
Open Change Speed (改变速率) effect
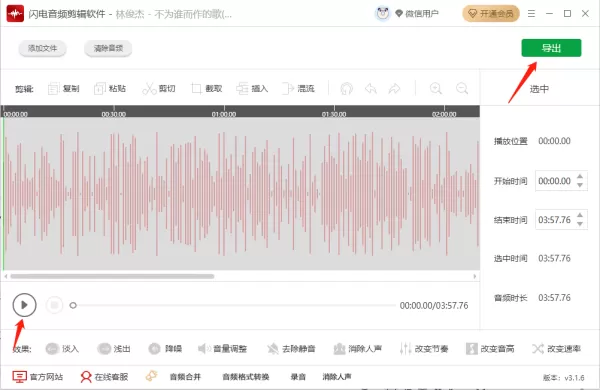click(x=556, y=349)
